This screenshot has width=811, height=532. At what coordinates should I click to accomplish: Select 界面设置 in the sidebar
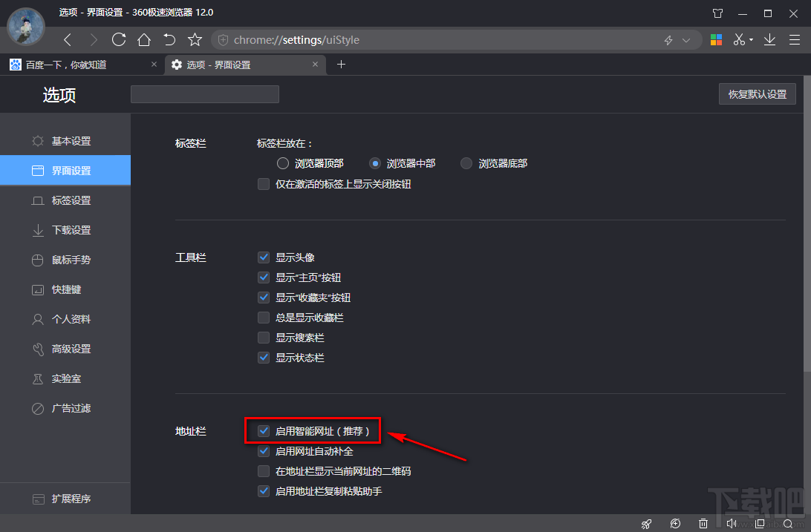point(65,171)
